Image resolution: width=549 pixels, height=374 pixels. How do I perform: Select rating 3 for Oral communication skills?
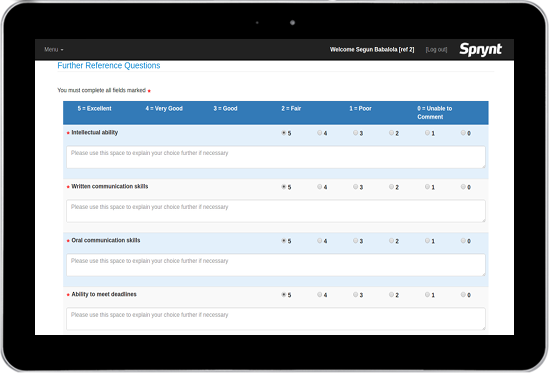(x=355, y=241)
